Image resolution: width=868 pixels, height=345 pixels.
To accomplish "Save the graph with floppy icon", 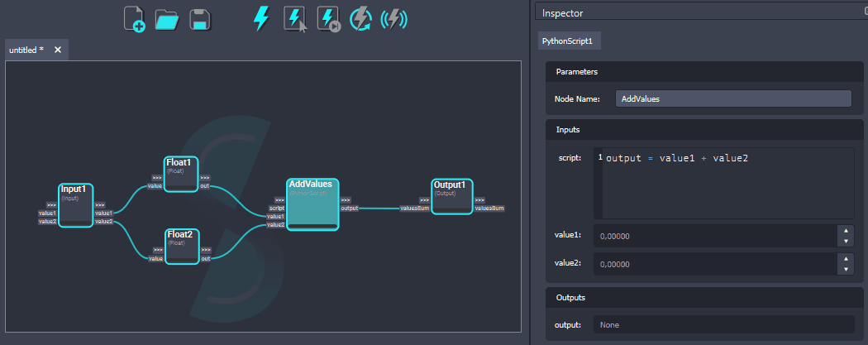I will 198,19.
